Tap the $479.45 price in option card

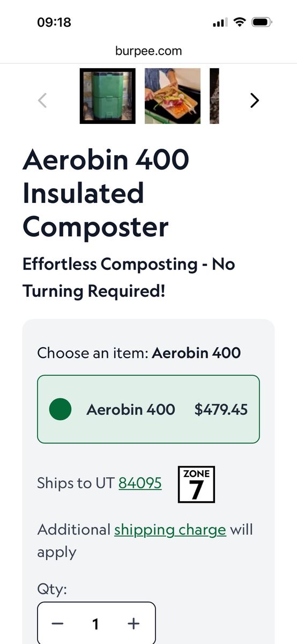click(x=221, y=409)
